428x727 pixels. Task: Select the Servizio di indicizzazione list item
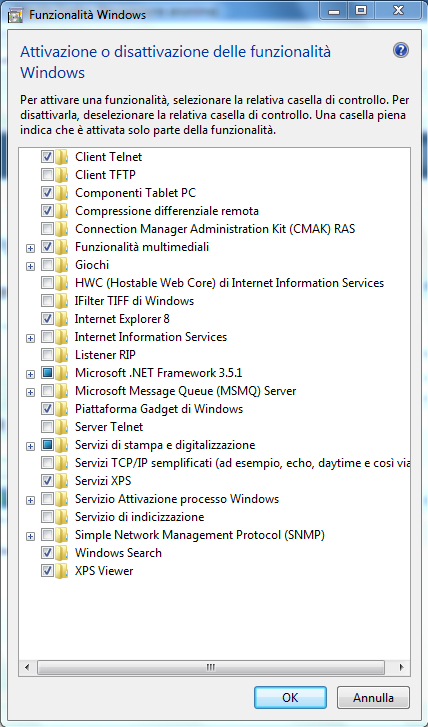point(140,517)
